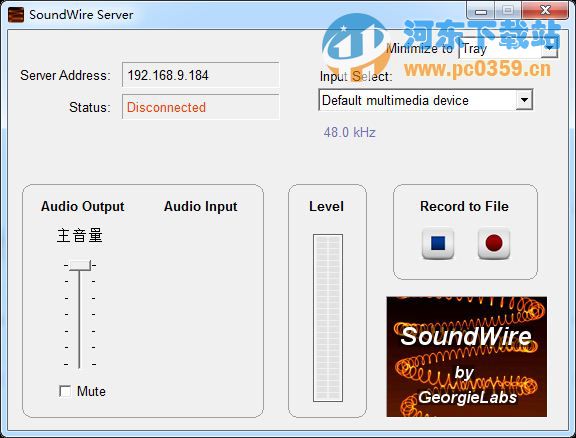Click the Level heading
This screenshot has width=576, height=438.
pyautogui.click(x=327, y=206)
